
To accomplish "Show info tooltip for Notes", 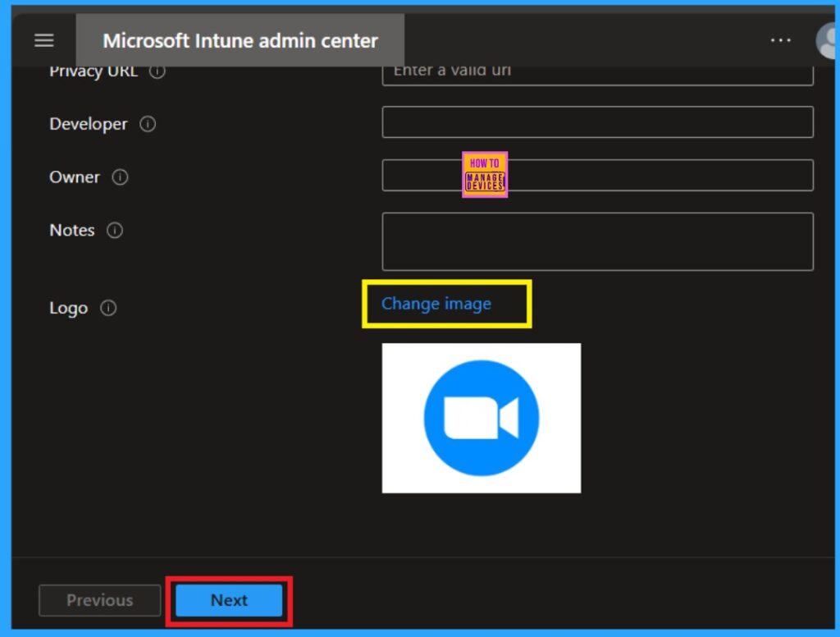I will click(x=115, y=230).
